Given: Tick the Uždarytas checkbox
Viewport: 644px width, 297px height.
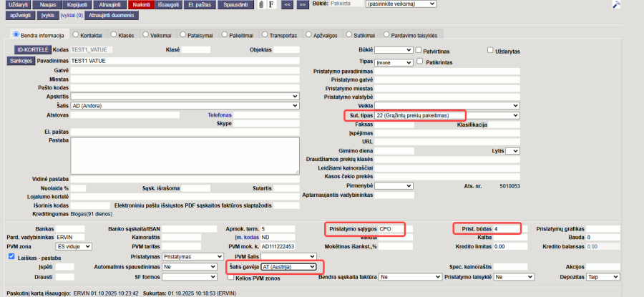Looking at the screenshot, I should point(490,50).
